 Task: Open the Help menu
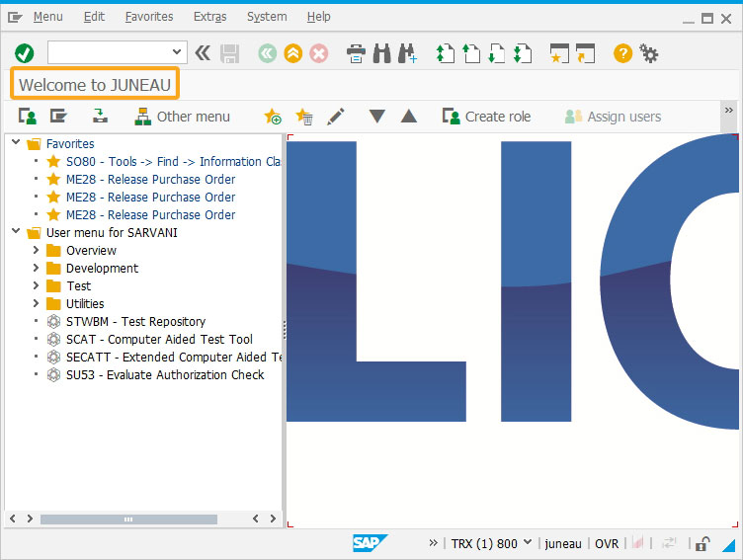point(318,17)
